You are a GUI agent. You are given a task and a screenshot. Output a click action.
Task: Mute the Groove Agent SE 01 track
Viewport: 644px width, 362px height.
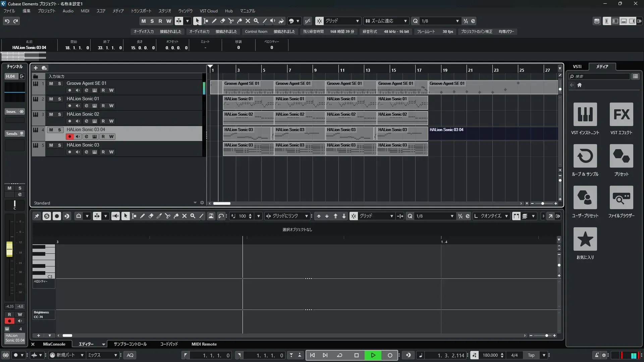(x=51, y=83)
